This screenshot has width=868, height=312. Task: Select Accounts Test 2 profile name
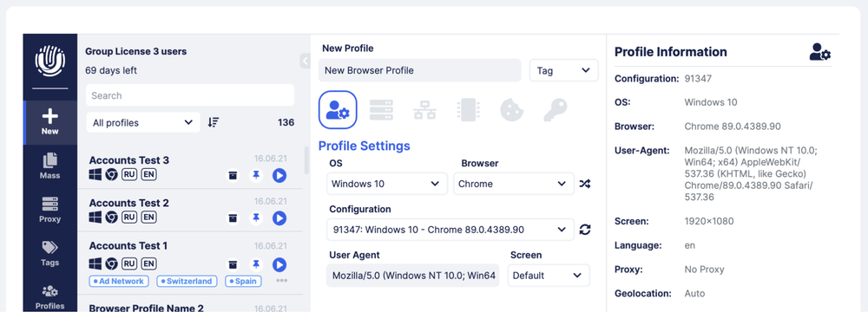tap(129, 203)
